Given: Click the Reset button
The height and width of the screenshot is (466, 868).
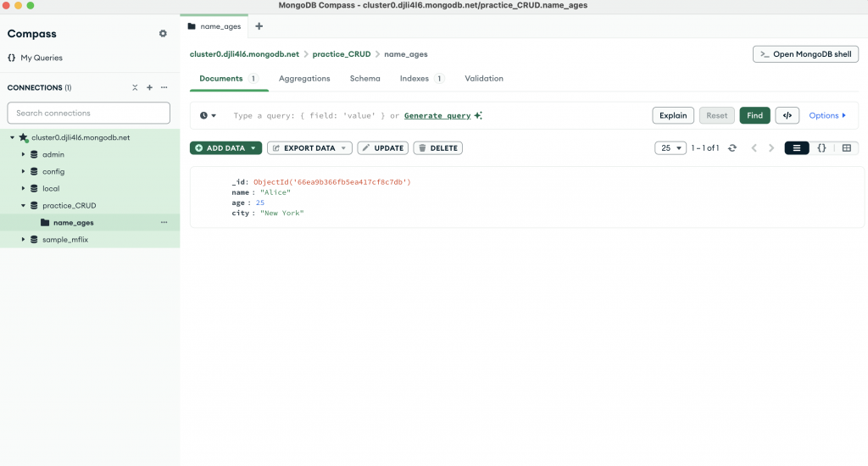Looking at the screenshot, I should point(716,115).
